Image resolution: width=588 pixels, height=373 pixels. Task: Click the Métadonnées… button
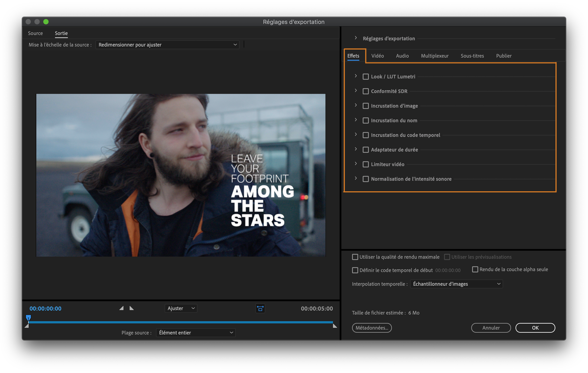(371, 328)
